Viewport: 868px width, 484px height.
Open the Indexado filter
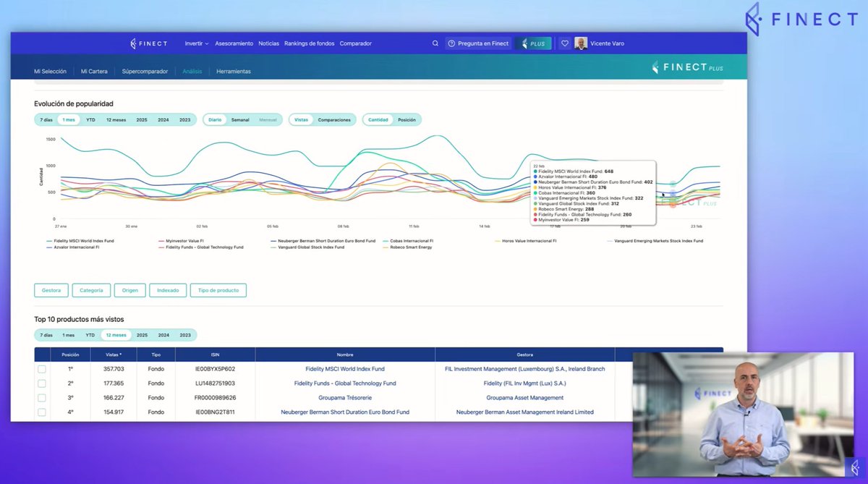click(168, 290)
